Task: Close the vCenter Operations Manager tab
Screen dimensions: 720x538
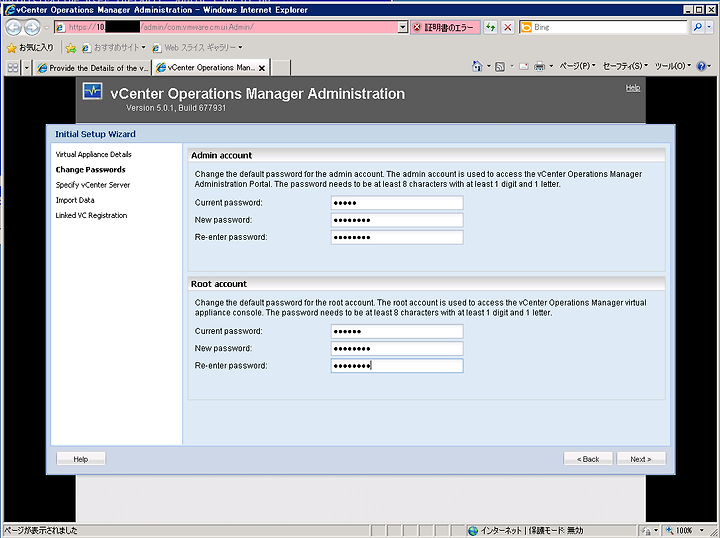Action: [x=262, y=68]
